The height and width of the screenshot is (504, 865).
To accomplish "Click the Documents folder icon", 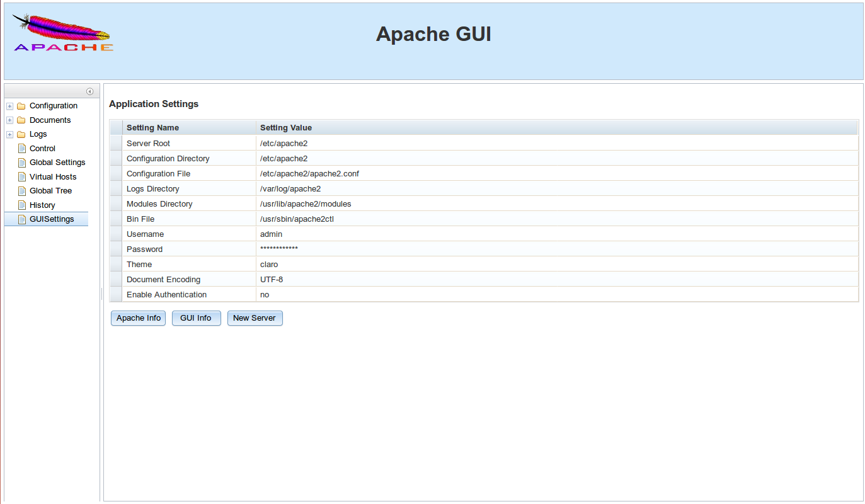I will click(x=21, y=120).
